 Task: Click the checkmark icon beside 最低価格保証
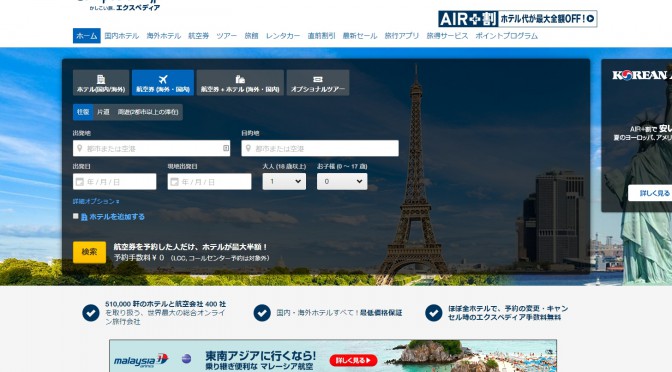pos(262,313)
